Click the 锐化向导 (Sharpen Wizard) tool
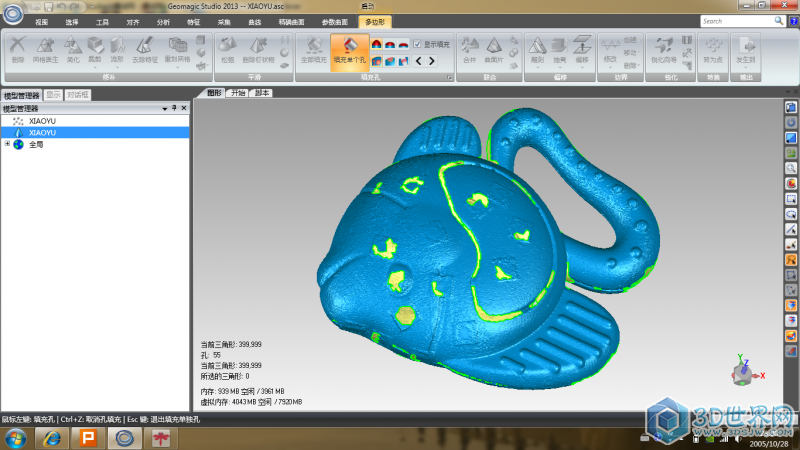The image size is (800, 450). 664,49
